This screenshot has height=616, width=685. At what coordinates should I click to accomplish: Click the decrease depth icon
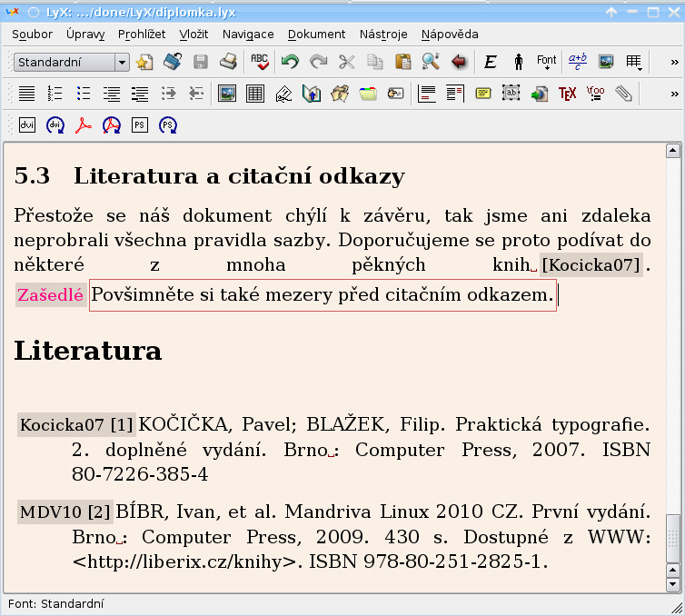[x=196, y=94]
